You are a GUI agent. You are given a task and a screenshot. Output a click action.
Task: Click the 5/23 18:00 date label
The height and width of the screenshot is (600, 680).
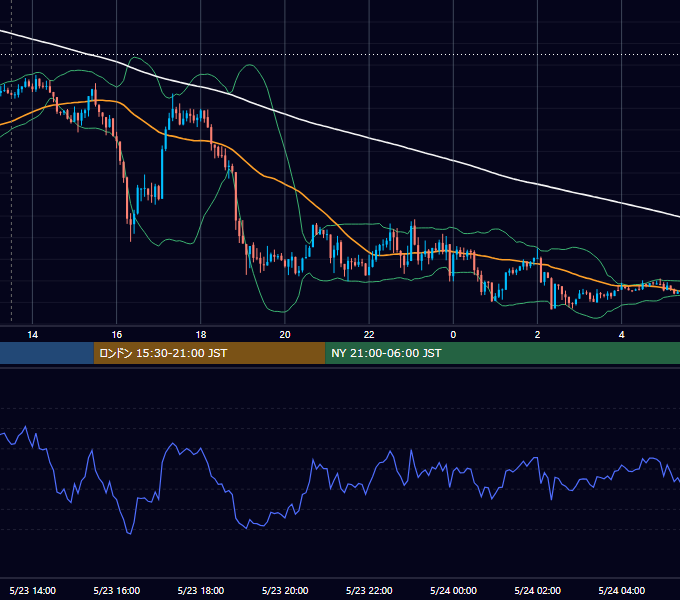click(x=201, y=590)
